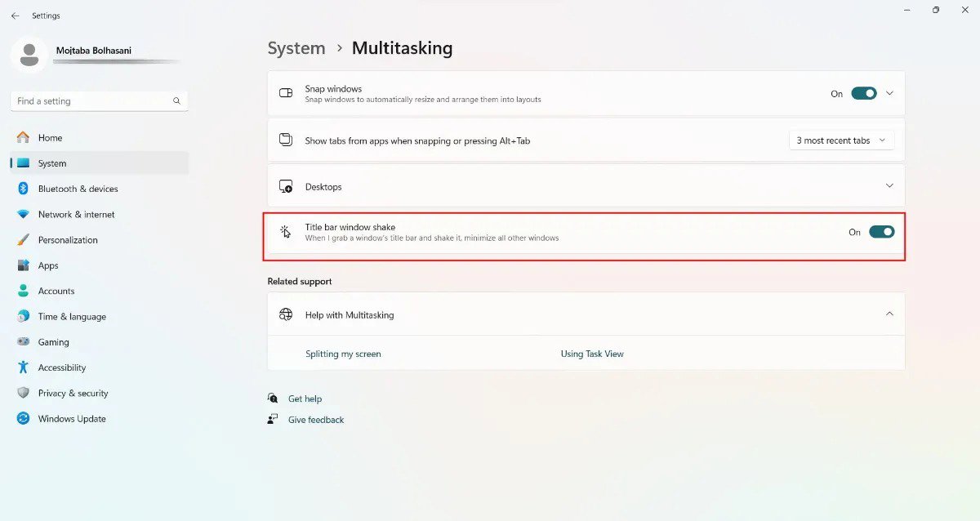Click the Network & internet Wi-Fi icon
The image size is (980, 521).
click(23, 214)
